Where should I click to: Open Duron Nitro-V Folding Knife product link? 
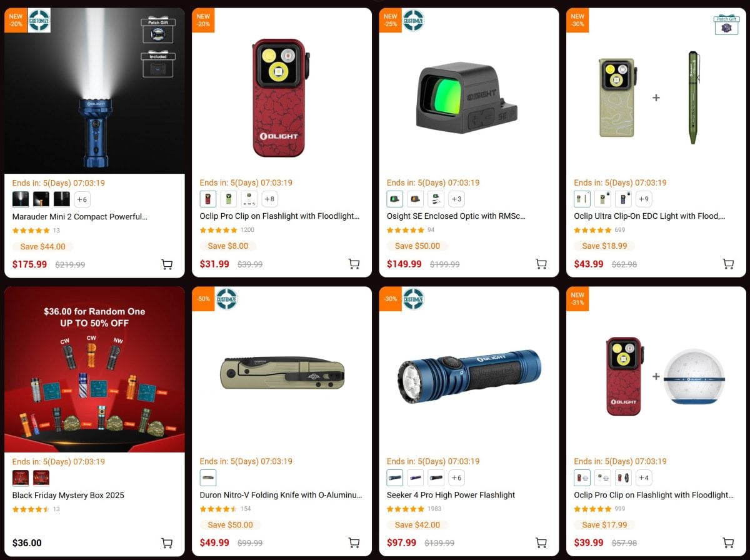click(x=281, y=495)
